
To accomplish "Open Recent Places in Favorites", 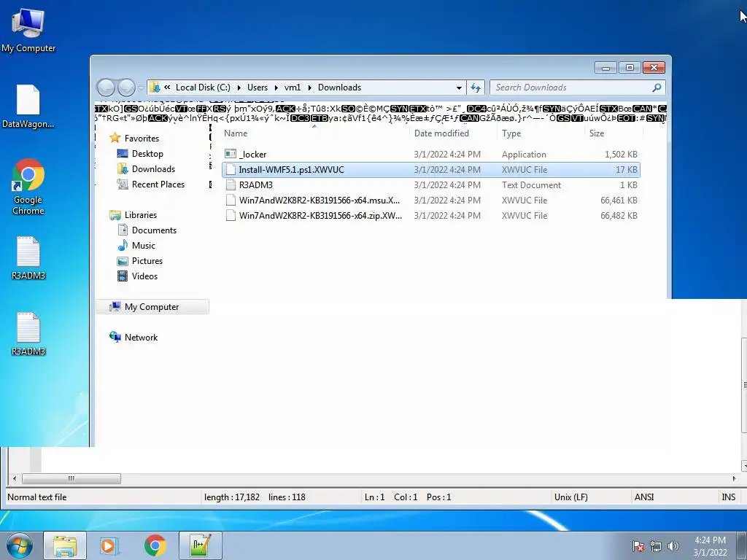I will [158, 184].
